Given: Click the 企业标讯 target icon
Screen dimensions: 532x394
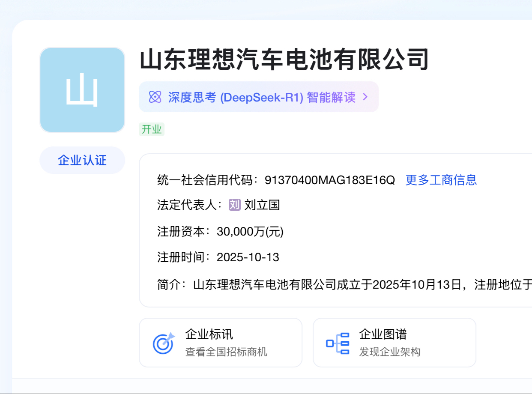Looking at the screenshot, I should pos(164,343).
